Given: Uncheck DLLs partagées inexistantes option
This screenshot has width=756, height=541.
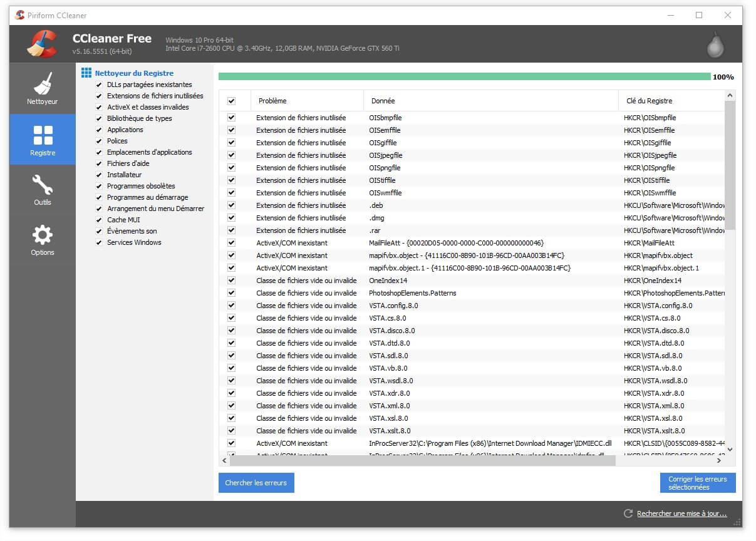Looking at the screenshot, I should pyautogui.click(x=99, y=85).
